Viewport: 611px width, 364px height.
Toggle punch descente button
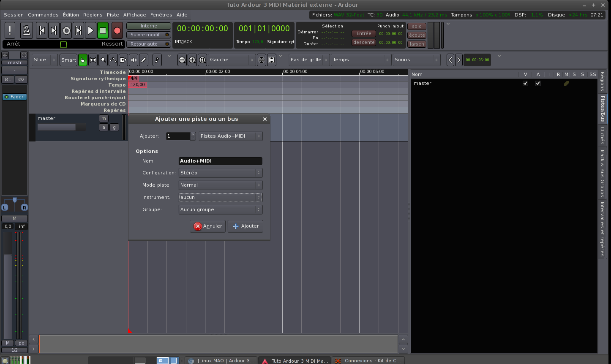[x=364, y=43]
